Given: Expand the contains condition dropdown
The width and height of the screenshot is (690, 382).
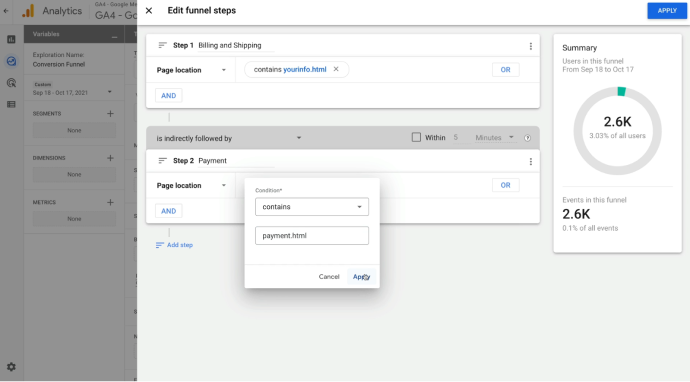Looking at the screenshot, I should [x=312, y=207].
